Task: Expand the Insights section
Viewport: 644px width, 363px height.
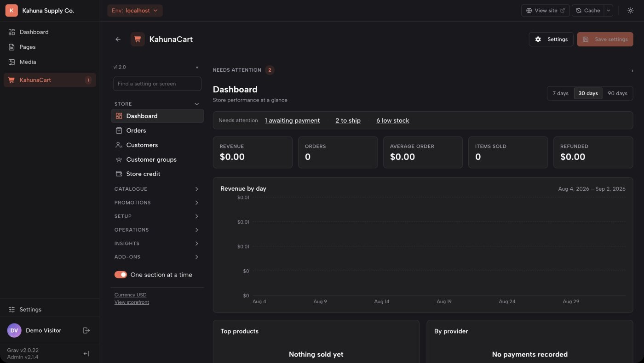Action: pyautogui.click(x=157, y=244)
